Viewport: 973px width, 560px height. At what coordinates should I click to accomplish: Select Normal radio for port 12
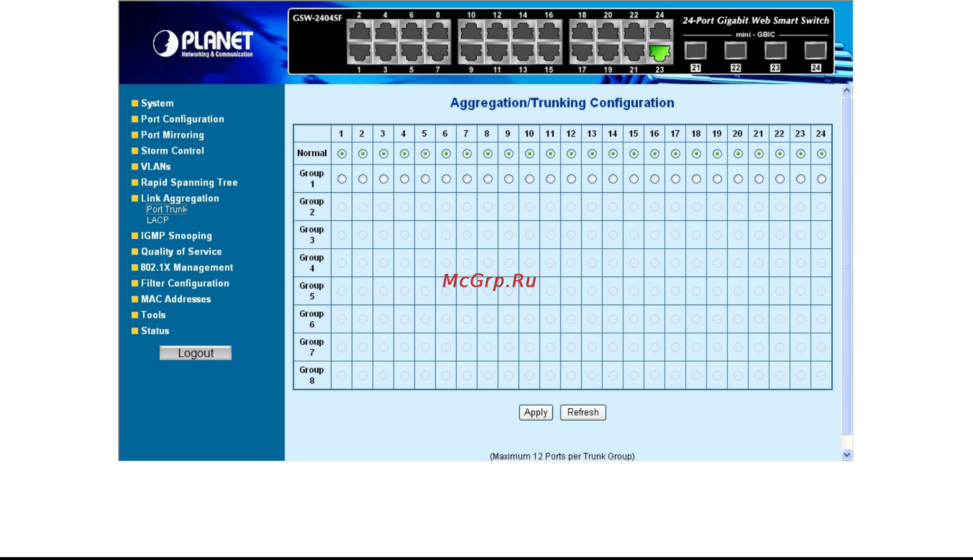tap(571, 154)
